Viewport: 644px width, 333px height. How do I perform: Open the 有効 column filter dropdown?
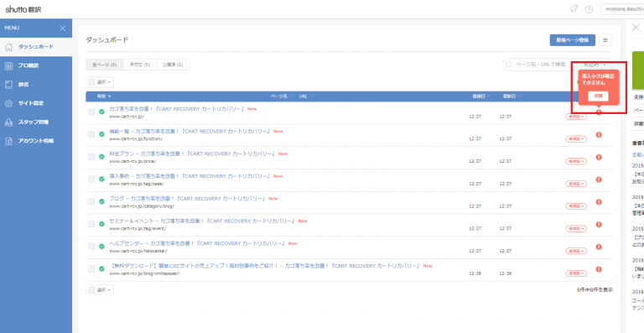[x=104, y=96]
